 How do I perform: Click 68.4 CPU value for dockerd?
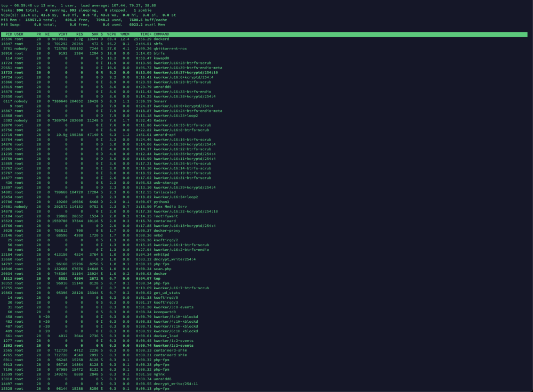(111, 39)
